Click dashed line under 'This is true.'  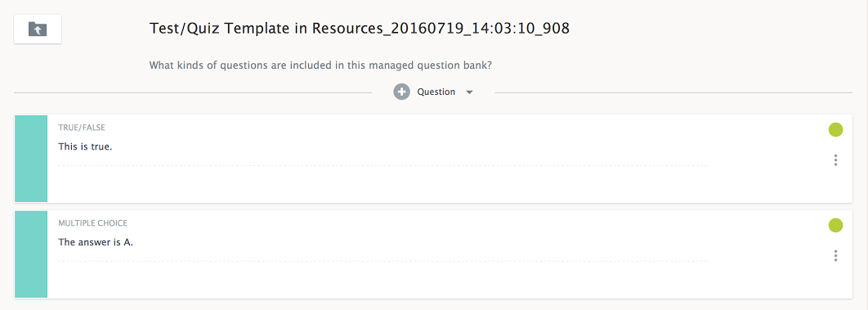point(383,165)
